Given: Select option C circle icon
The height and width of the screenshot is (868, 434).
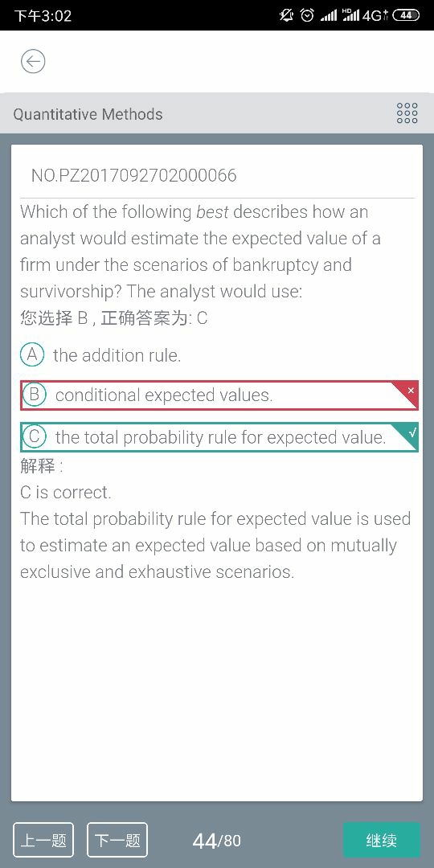Looking at the screenshot, I should click(35, 436).
